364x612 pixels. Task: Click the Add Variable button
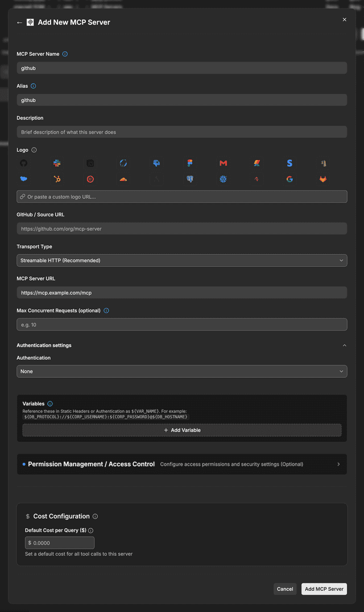click(182, 430)
